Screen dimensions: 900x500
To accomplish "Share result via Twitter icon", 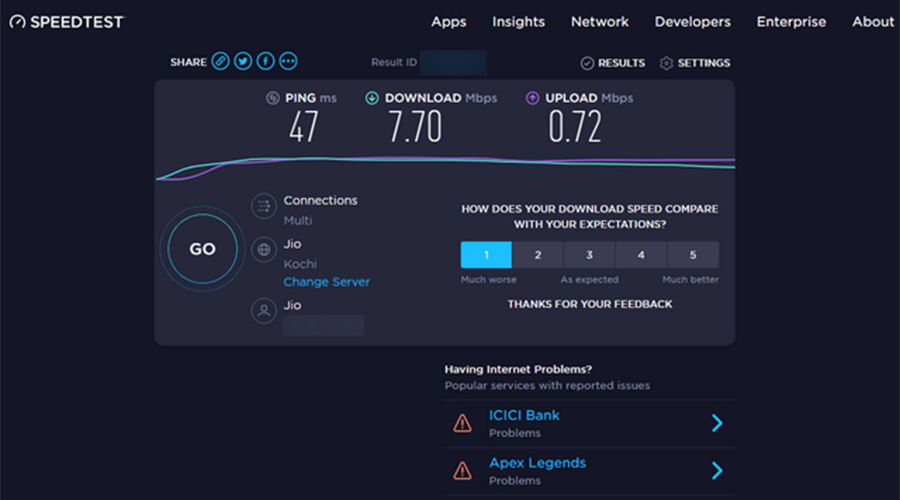I will pyautogui.click(x=243, y=62).
